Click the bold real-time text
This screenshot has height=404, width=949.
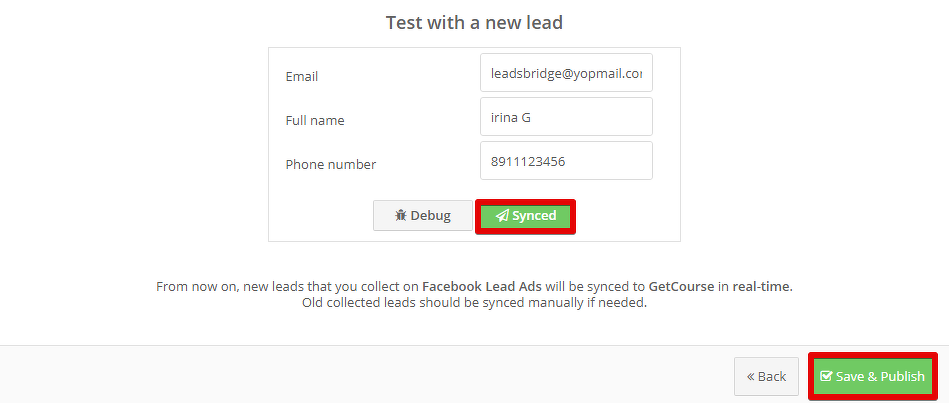click(762, 287)
